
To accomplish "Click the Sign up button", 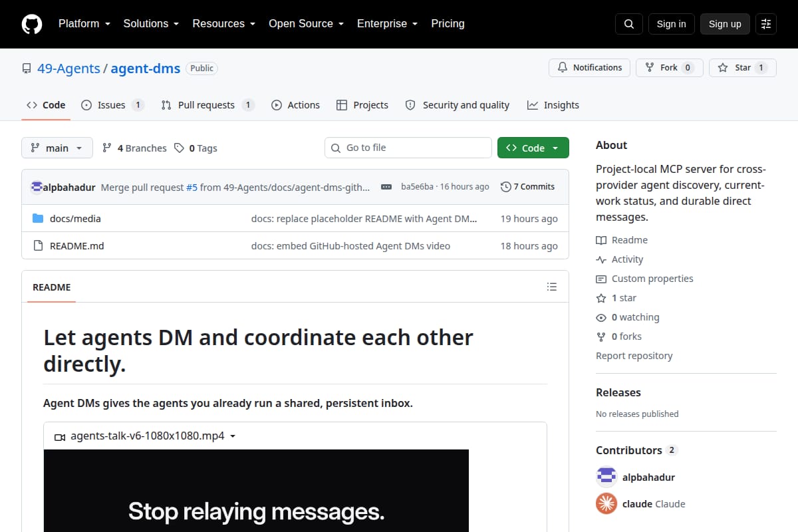I will click(x=725, y=24).
